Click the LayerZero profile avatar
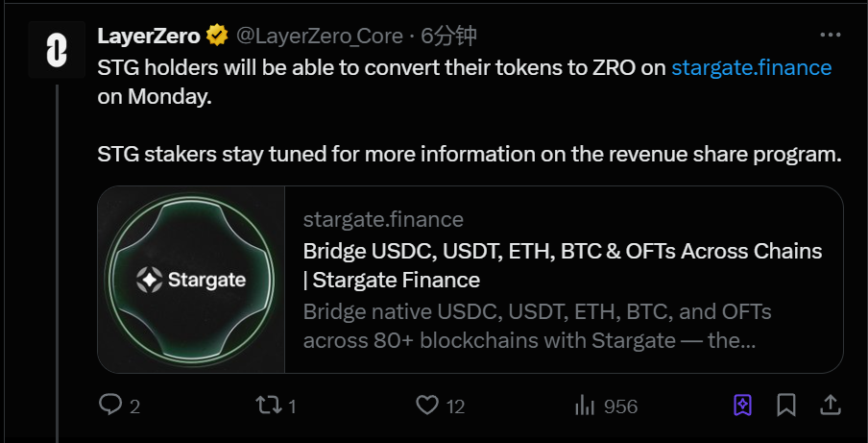The width and height of the screenshot is (868, 443). pyautogui.click(x=56, y=49)
